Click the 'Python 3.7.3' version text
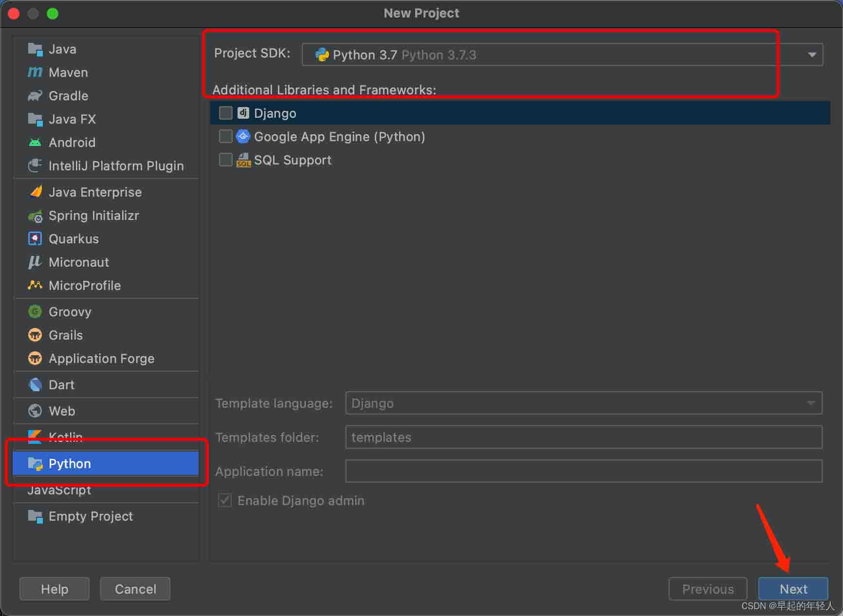This screenshot has height=616, width=843. point(439,55)
